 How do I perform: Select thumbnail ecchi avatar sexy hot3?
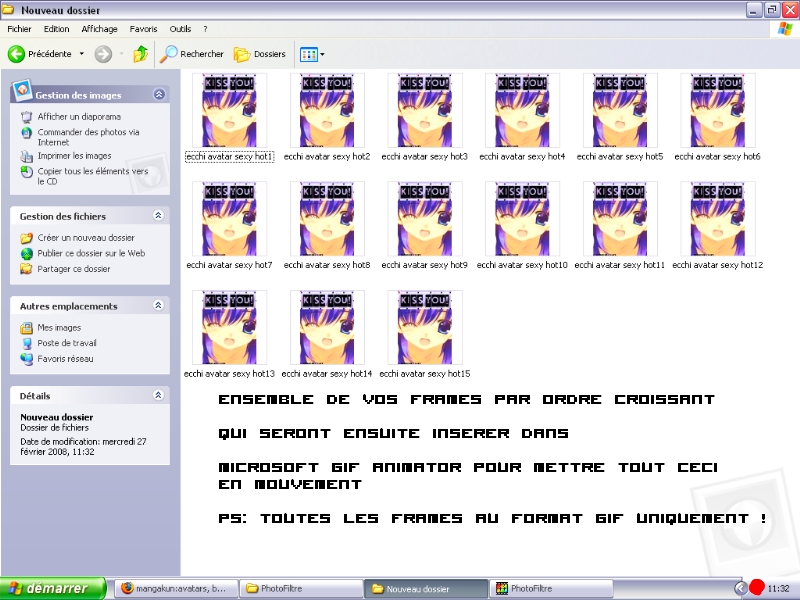(x=425, y=110)
